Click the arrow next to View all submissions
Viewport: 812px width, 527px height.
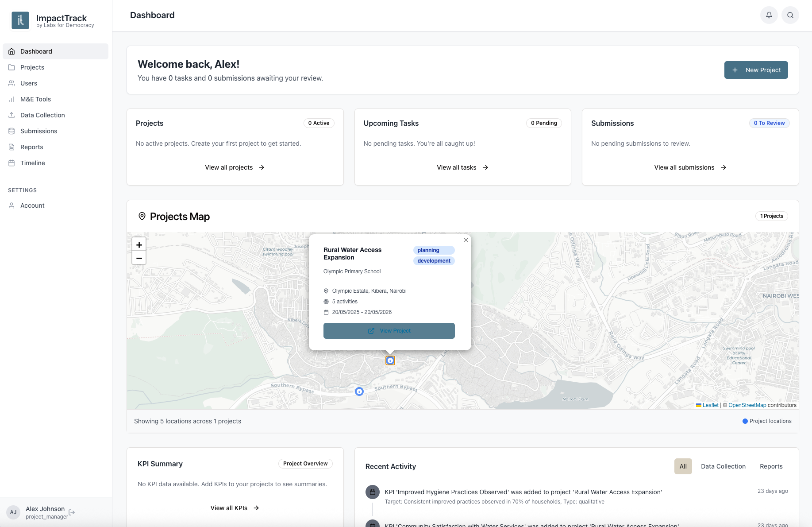click(x=723, y=167)
